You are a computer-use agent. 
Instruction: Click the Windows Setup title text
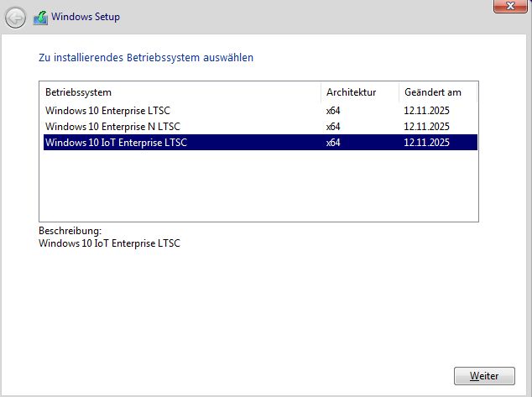[x=86, y=17]
